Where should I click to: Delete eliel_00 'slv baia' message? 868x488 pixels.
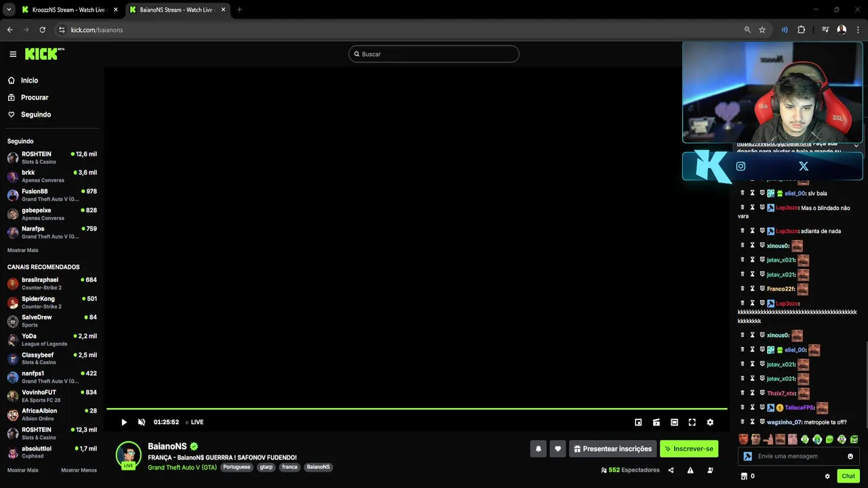pos(743,193)
